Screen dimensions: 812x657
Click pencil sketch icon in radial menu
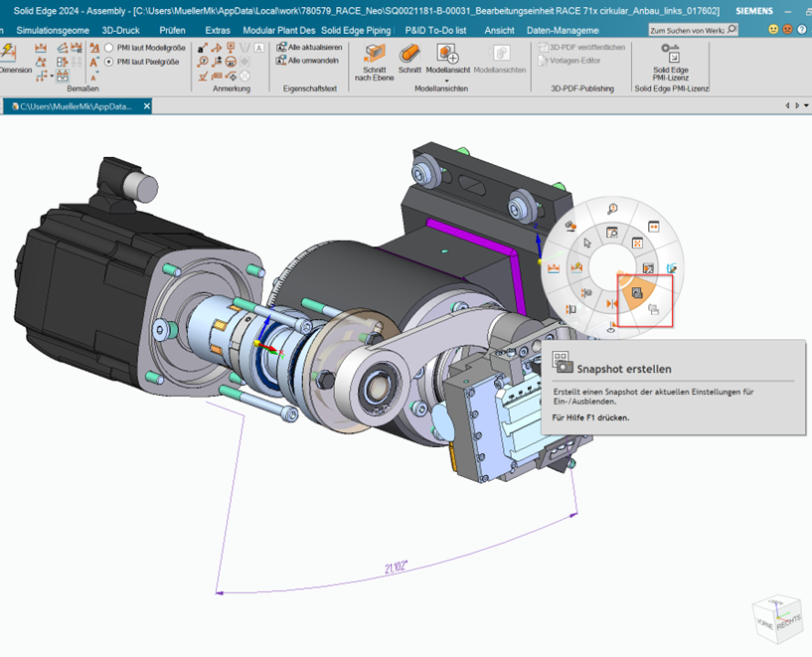(x=671, y=267)
